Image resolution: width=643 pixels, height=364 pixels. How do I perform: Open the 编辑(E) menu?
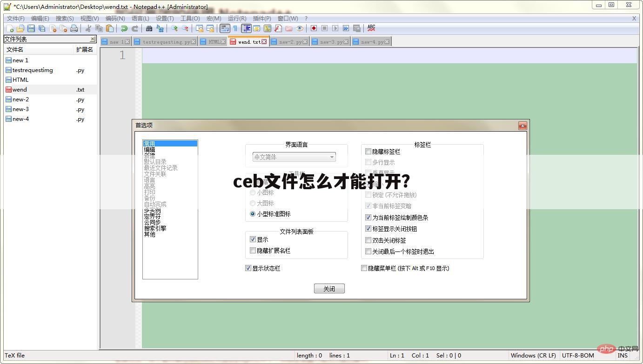(40, 19)
